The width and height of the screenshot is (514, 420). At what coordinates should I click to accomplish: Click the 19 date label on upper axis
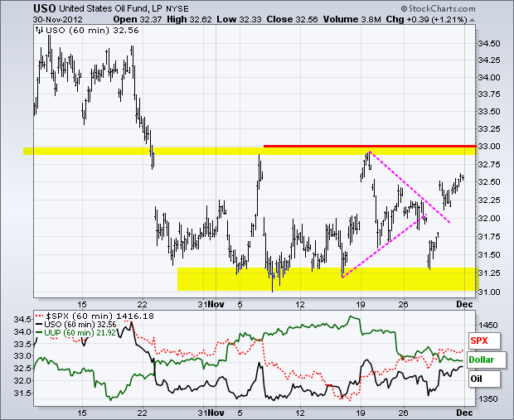[x=361, y=304]
